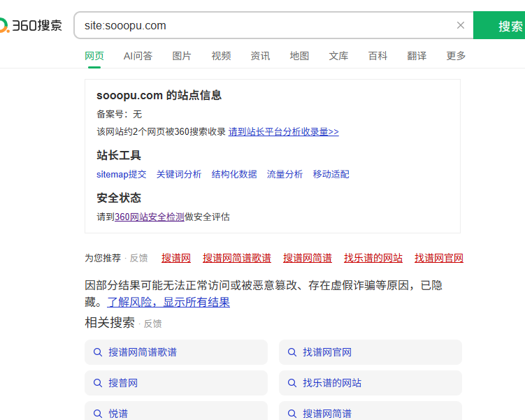This screenshot has height=420, width=525.
Task: Clear the search box with the X icon
Action: coord(461,25)
